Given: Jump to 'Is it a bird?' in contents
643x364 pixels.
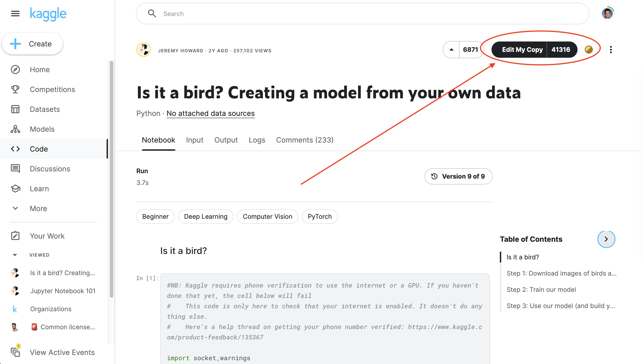Looking at the screenshot, I should click(x=523, y=257).
